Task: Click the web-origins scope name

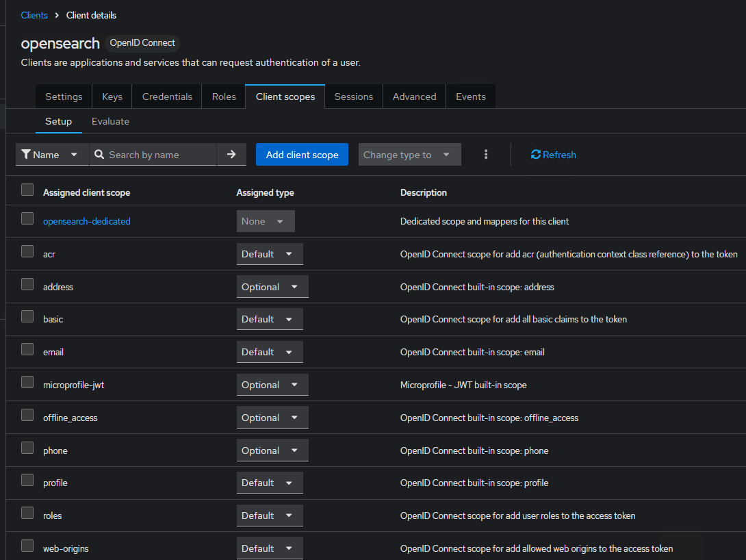Action: [66, 548]
